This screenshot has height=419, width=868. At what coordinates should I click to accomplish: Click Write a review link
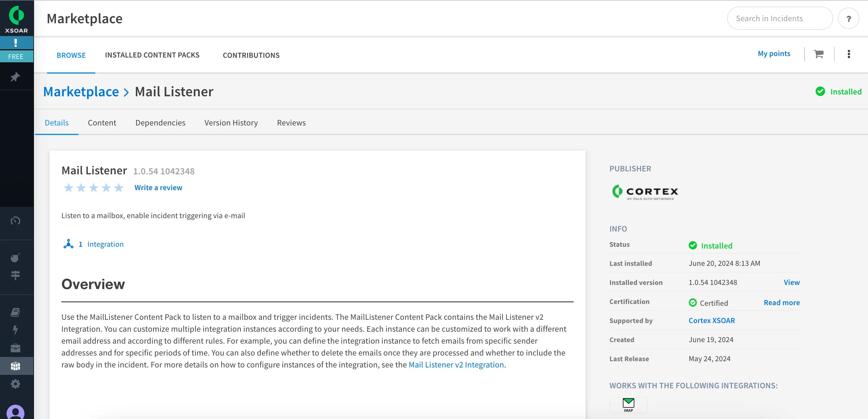click(158, 187)
